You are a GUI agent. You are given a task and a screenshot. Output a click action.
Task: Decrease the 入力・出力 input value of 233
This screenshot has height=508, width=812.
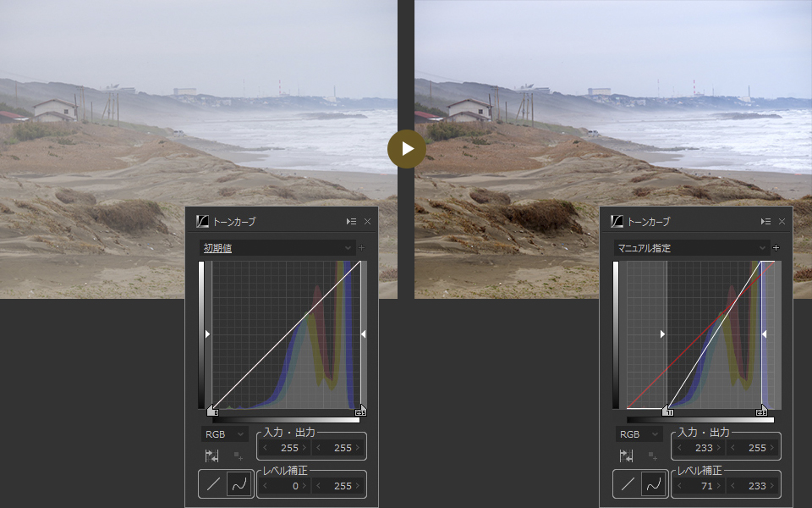point(679,447)
